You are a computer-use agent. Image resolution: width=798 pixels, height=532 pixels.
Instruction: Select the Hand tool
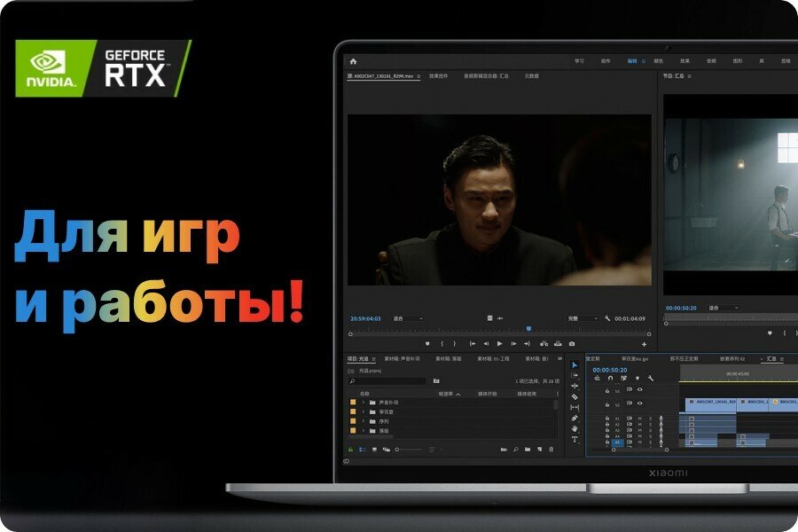pos(575,428)
